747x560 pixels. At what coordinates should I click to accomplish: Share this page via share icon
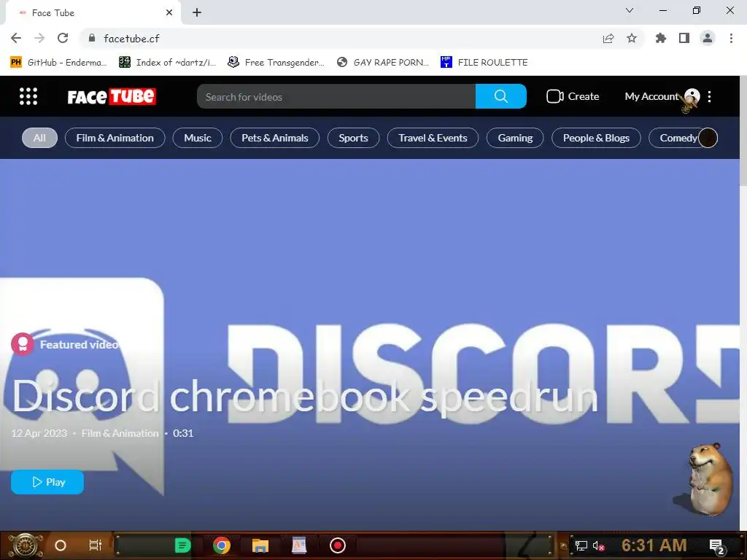(x=608, y=38)
